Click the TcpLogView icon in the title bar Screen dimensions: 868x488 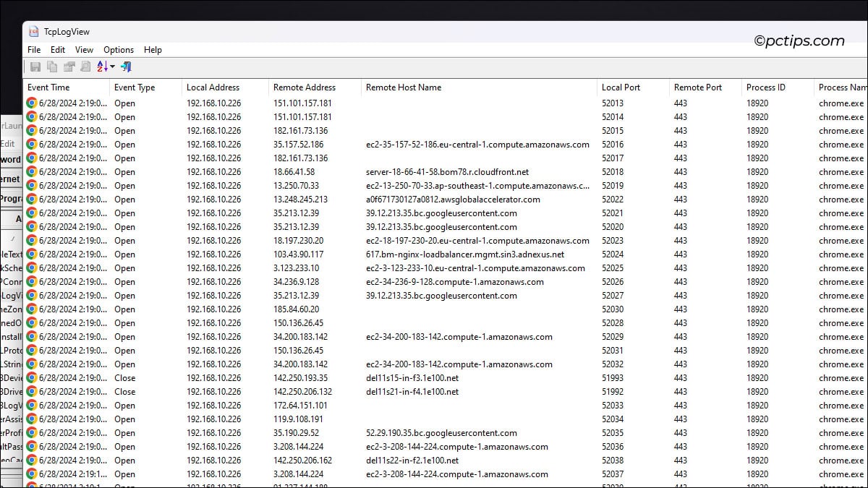(x=33, y=31)
